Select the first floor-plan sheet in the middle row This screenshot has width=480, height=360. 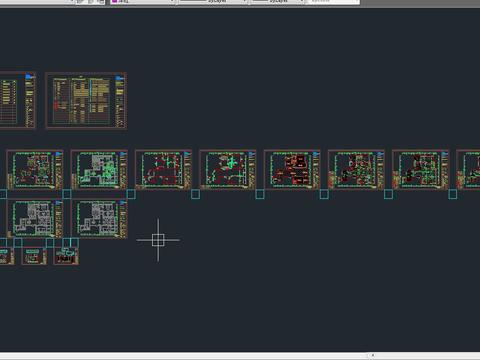35,170
